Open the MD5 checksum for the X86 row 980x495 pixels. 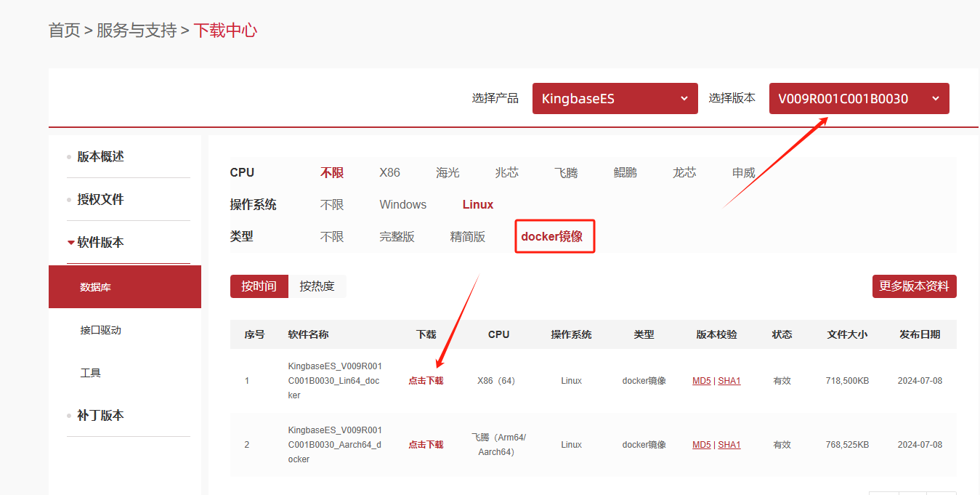[701, 381]
